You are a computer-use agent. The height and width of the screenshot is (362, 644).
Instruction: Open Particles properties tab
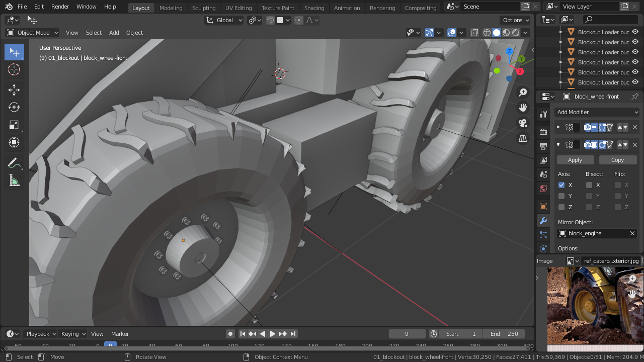(x=543, y=235)
